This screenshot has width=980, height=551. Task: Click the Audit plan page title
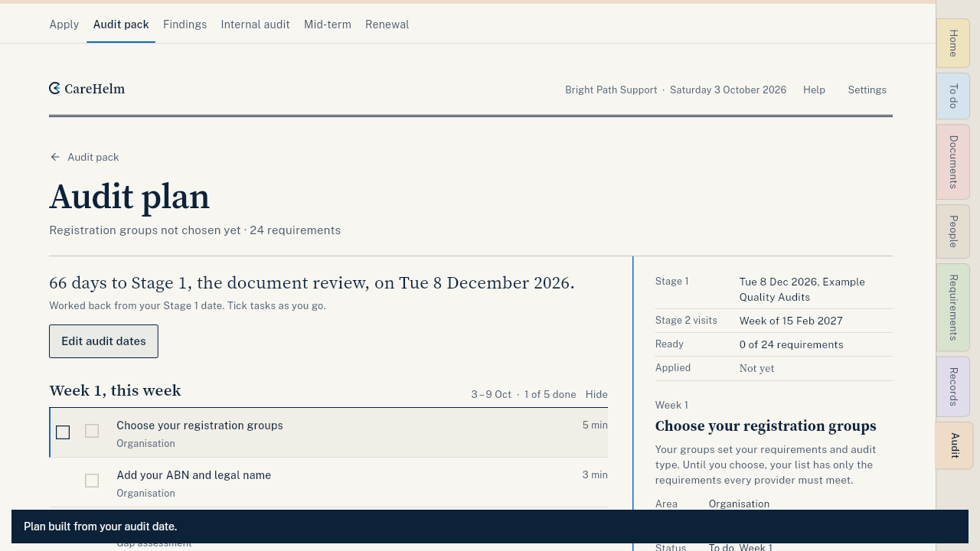[129, 197]
